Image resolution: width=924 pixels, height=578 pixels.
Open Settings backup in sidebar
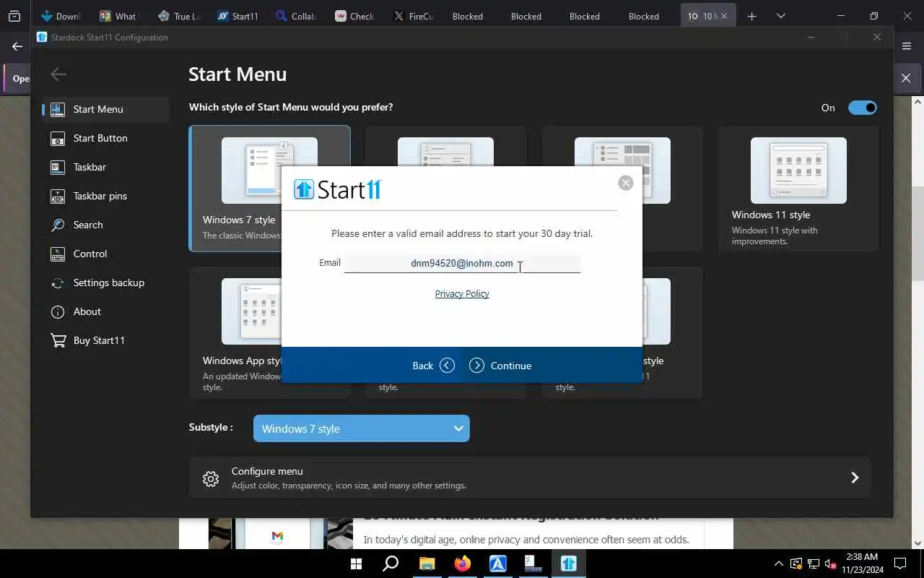[x=105, y=282]
